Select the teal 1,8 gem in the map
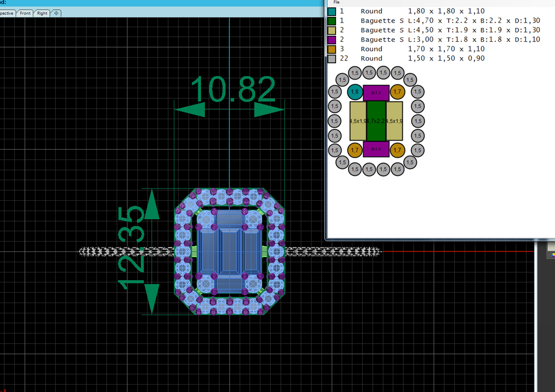This screenshot has width=555, height=392. [355, 92]
